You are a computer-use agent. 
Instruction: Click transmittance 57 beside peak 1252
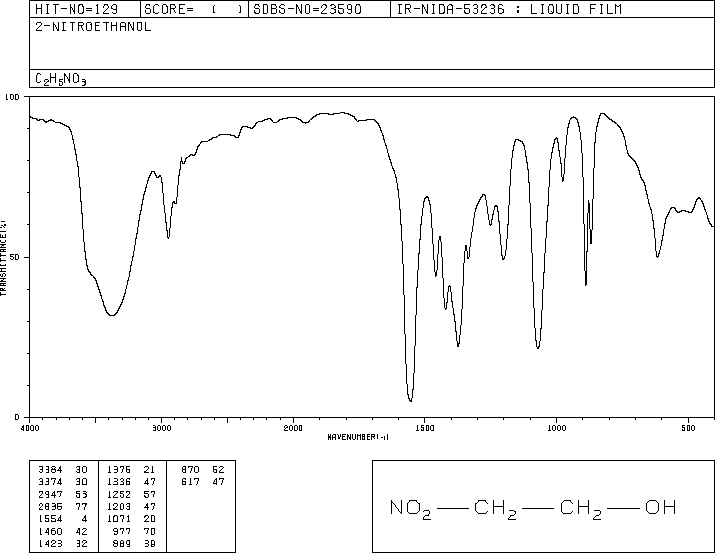pos(150,494)
